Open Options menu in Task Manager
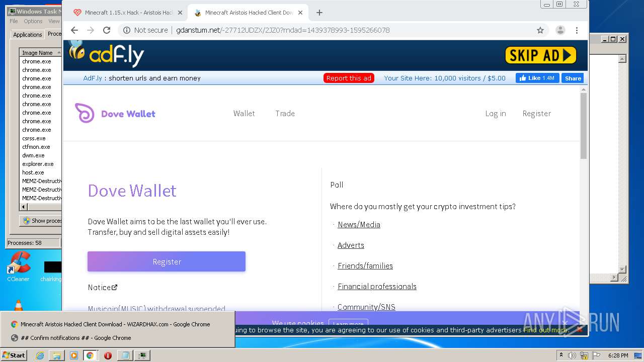This screenshot has height=362, width=644. [x=33, y=21]
